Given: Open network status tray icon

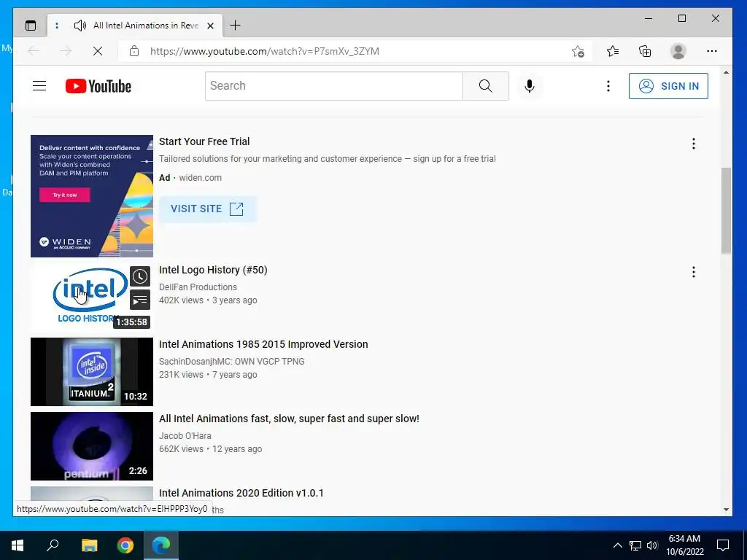Looking at the screenshot, I should coord(635,545).
